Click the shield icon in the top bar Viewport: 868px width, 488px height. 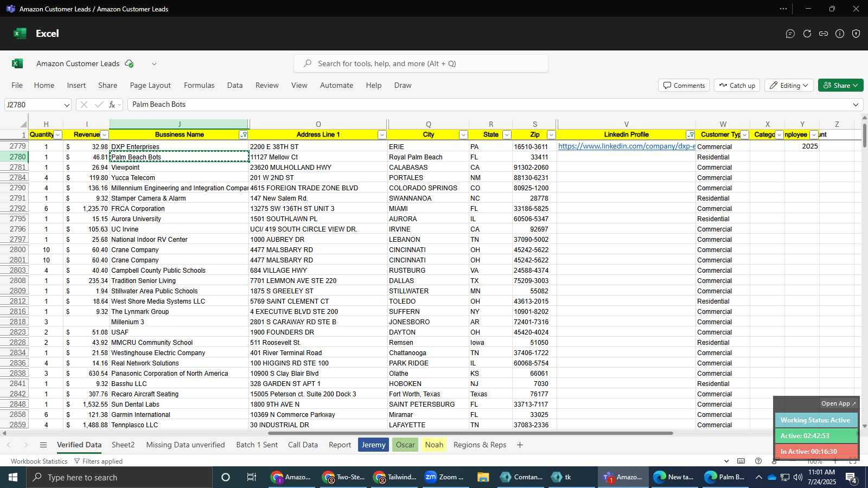click(856, 34)
